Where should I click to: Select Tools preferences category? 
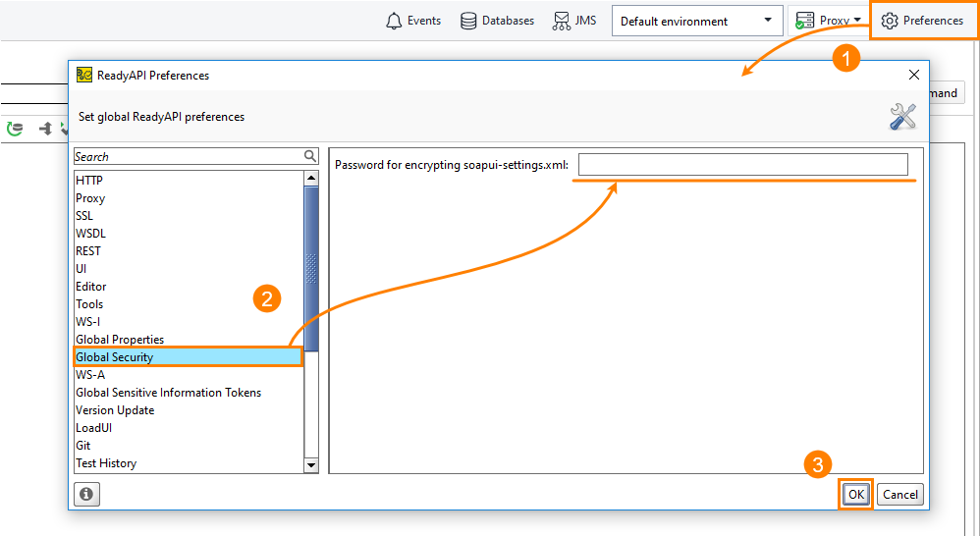coord(189,304)
